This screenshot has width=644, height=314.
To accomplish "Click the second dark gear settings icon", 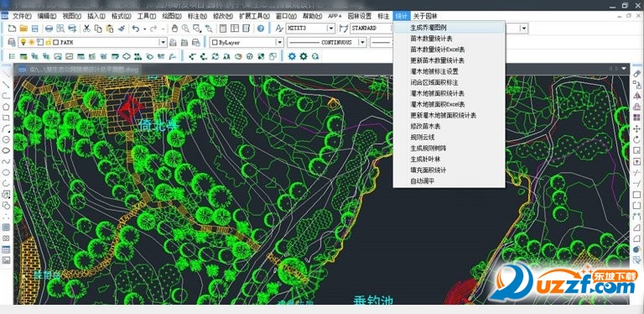I will 304,56.
